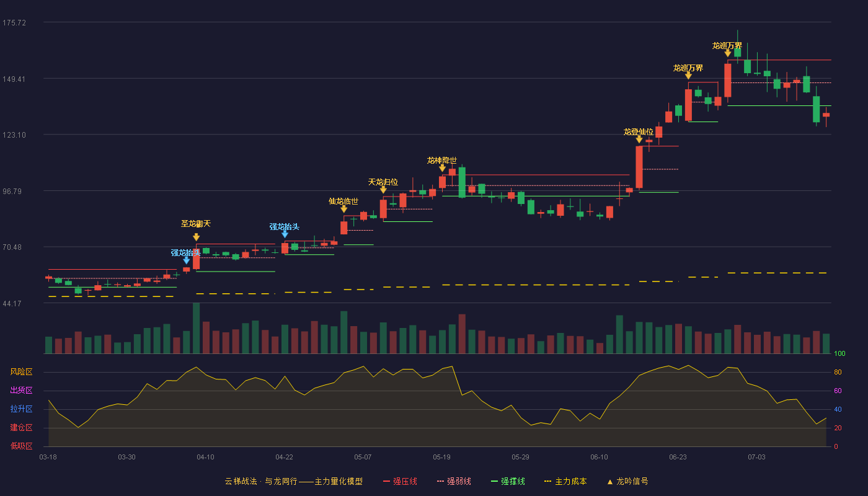Screen dimensions: 868x496
Task: Toggle the 龙吟信号 legend entry
Action: click(x=627, y=481)
